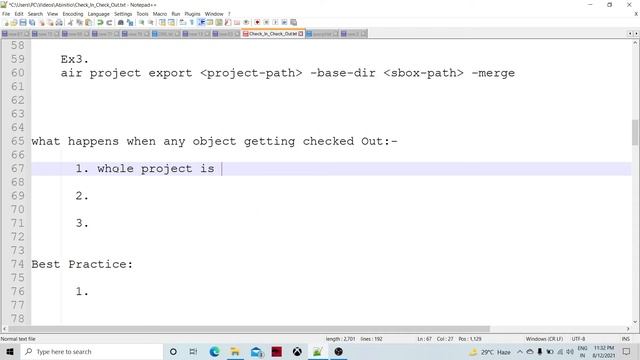The width and height of the screenshot is (640, 360).
Task: Undo the last edit via toolbar
Action: [x=100, y=22]
